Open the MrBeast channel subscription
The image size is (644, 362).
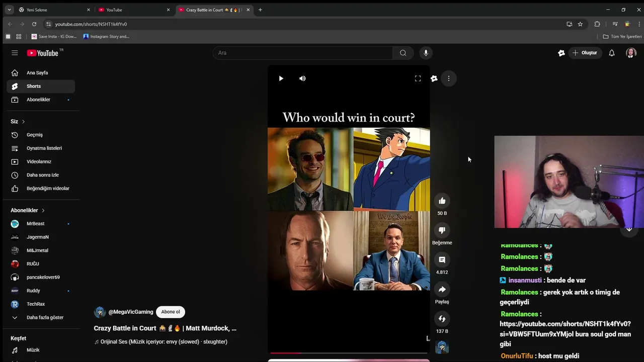tap(41, 224)
